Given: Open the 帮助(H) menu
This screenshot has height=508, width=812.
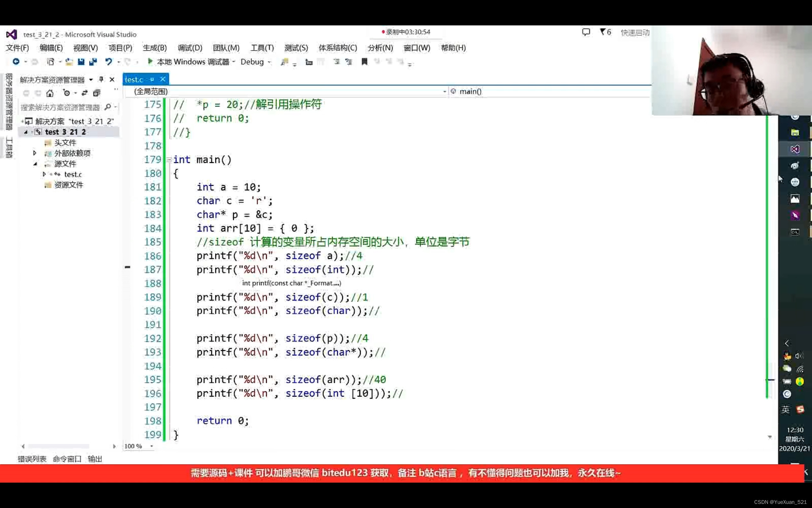Looking at the screenshot, I should click(x=453, y=48).
